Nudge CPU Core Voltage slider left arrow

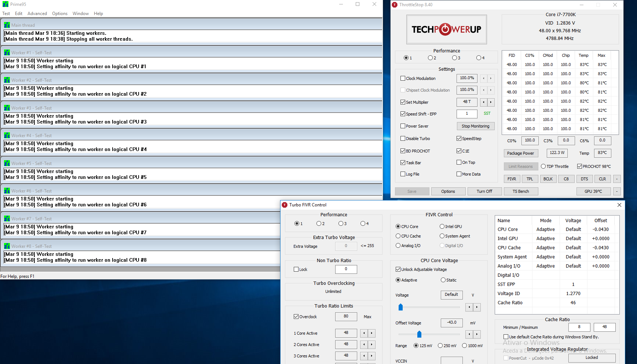[469, 307]
